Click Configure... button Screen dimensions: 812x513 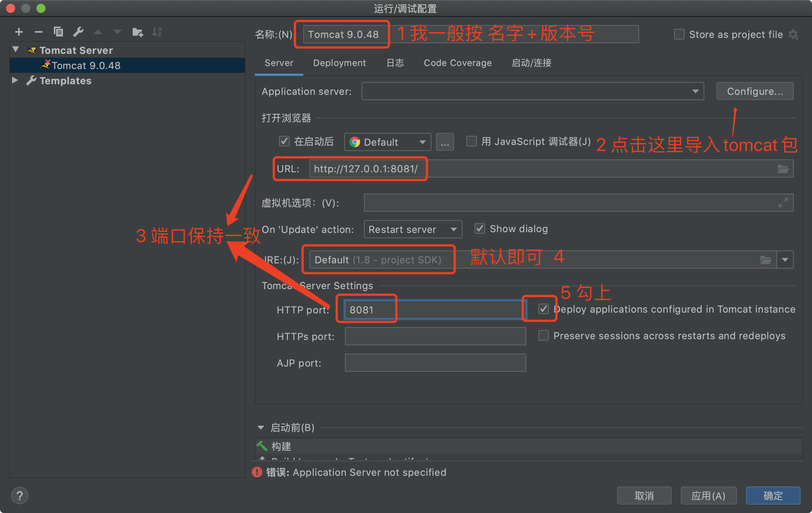[x=755, y=91]
